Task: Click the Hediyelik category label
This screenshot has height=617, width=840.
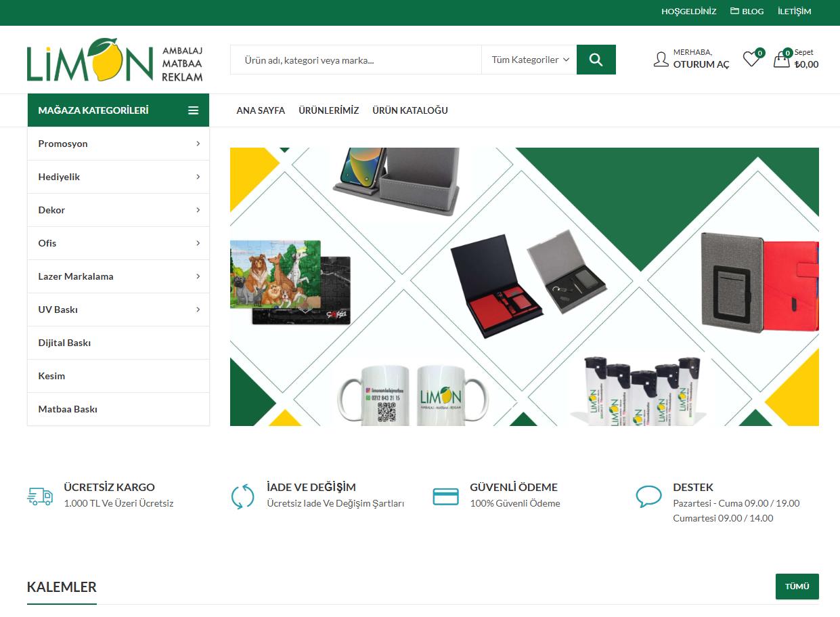Action: click(59, 177)
